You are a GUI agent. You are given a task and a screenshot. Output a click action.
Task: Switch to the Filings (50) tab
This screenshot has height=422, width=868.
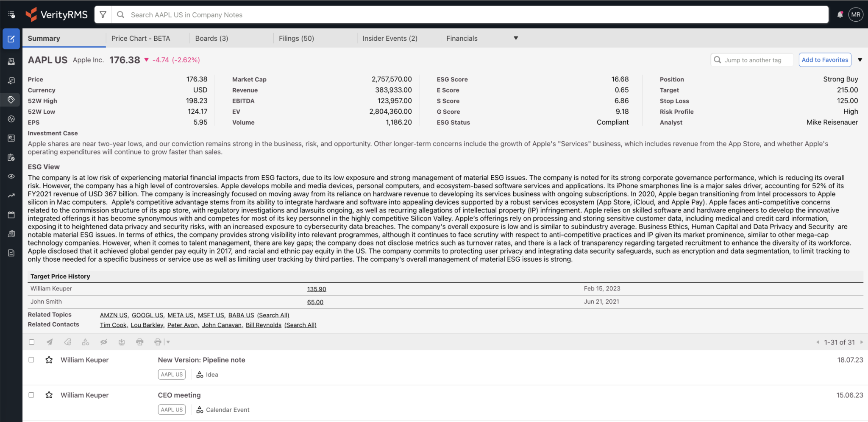point(296,38)
